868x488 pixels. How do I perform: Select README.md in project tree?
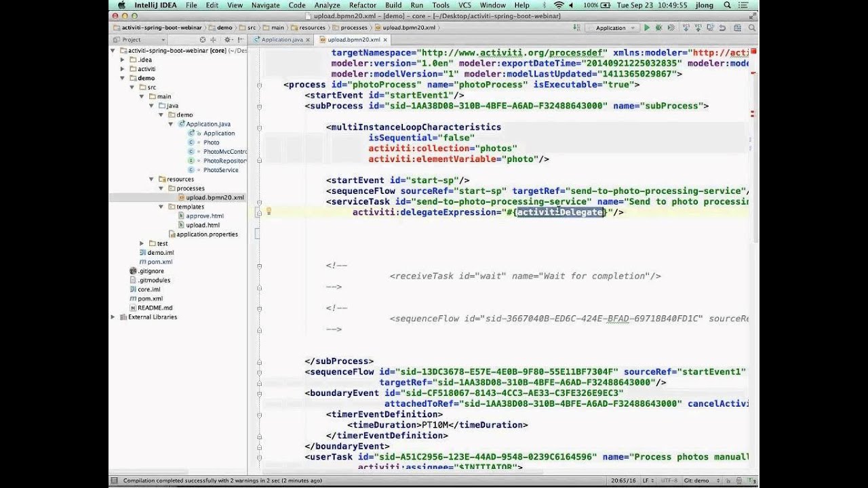(x=151, y=308)
